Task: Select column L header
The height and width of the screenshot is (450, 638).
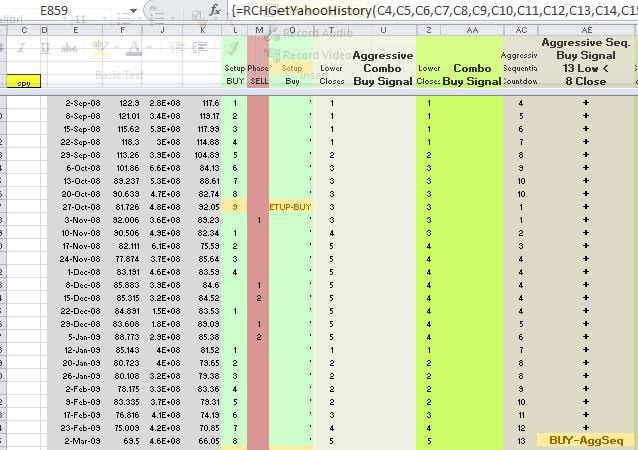Action: [x=235, y=30]
